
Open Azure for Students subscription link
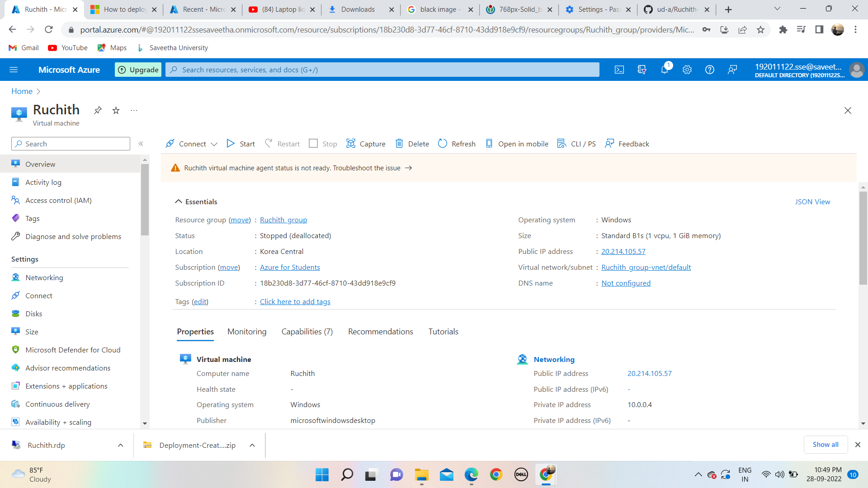(290, 267)
